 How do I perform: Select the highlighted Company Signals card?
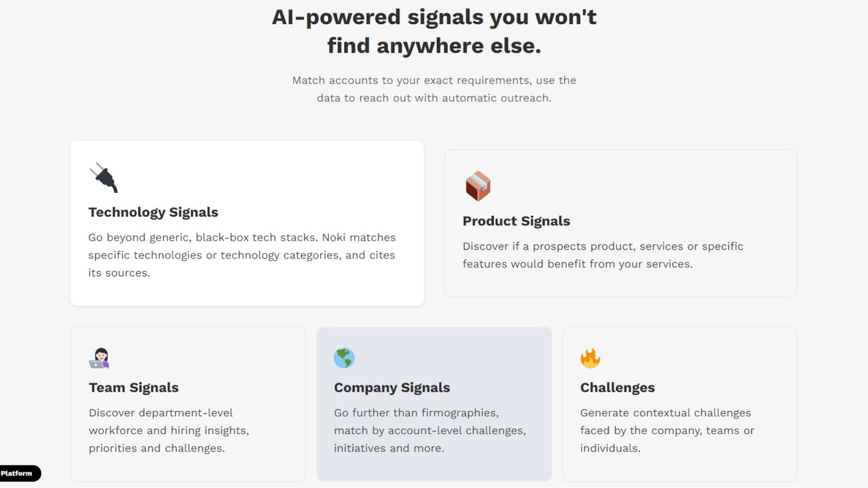433,403
